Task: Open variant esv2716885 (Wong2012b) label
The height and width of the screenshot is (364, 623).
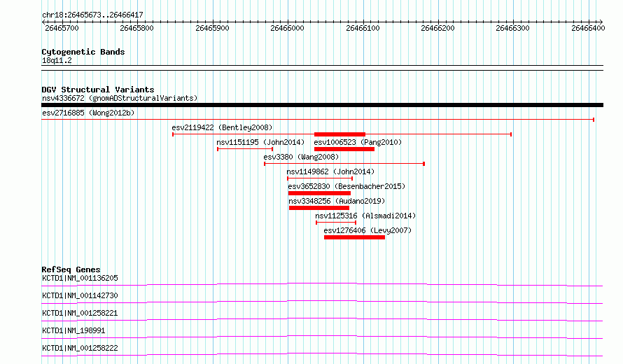Action: point(88,113)
